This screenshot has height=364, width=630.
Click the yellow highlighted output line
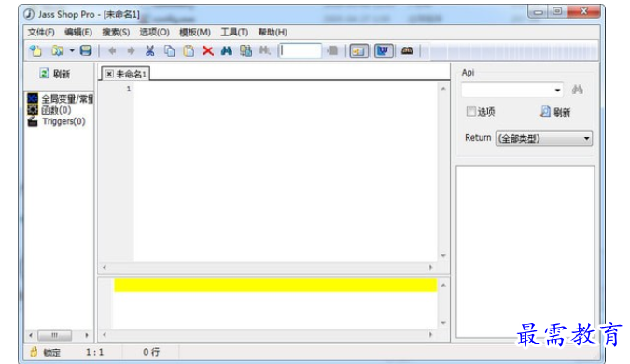pyautogui.click(x=275, y=286)
